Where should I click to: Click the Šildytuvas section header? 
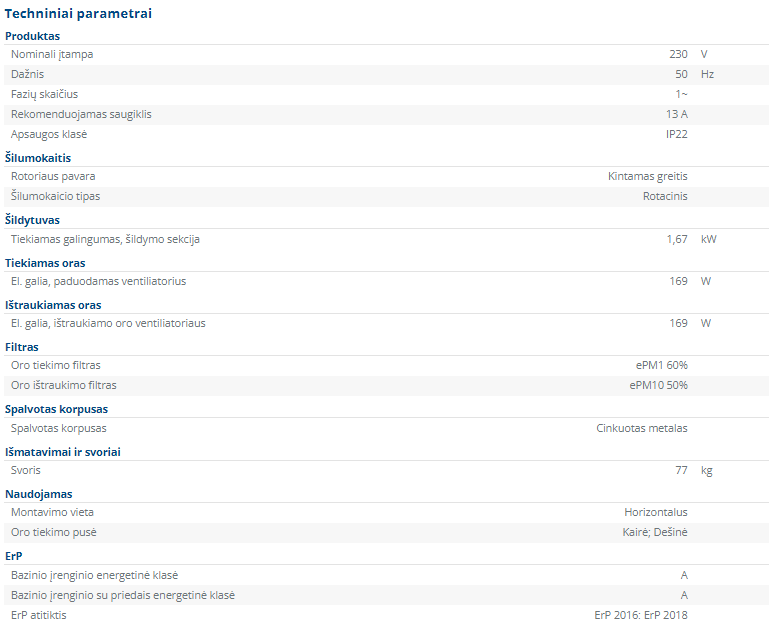coord(32,220)
